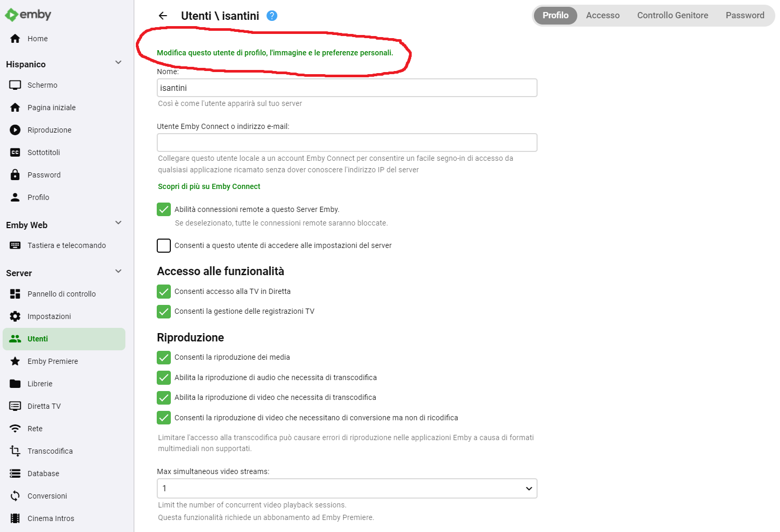Collapse the Server sidebar section

119,271
